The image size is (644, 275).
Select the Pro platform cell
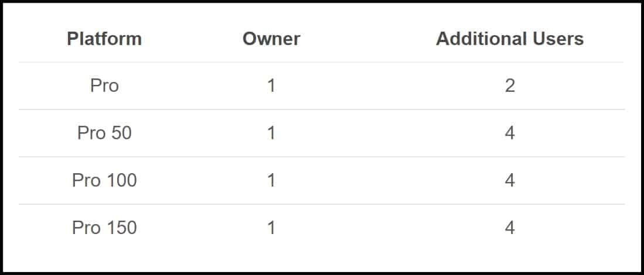(x=104, y=85)
